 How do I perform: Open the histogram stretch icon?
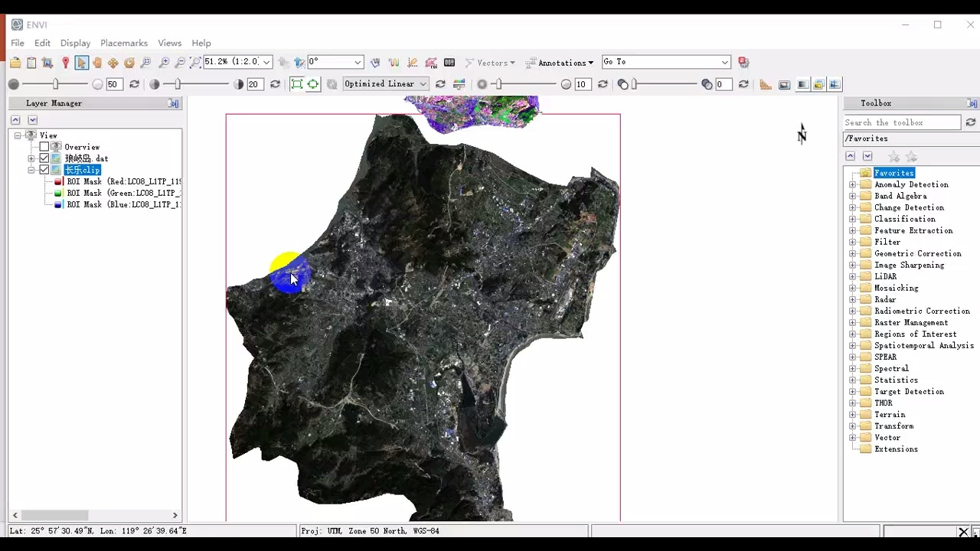[x=459, y=84]
